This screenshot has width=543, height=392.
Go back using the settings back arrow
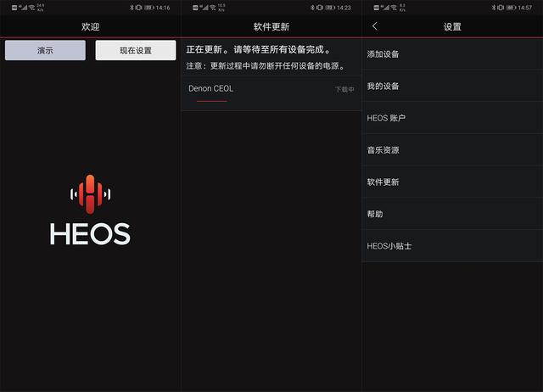pyautogui.click(x=375, y=26)
